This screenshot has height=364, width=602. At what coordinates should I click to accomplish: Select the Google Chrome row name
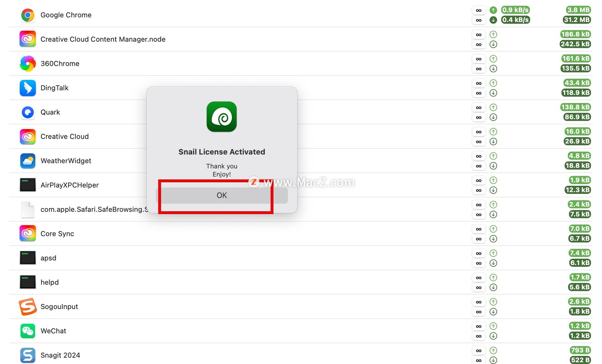point(66,15)
